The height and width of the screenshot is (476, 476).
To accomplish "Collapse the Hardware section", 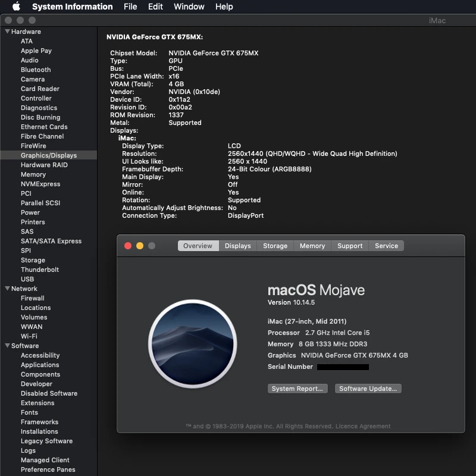I will tap(7, 31).
